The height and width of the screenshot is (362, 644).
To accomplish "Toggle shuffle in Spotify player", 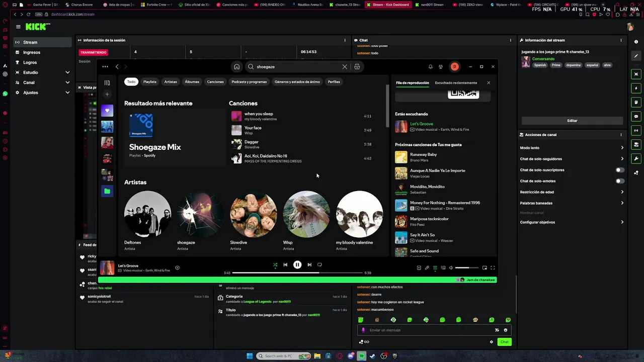I will 275,264.
